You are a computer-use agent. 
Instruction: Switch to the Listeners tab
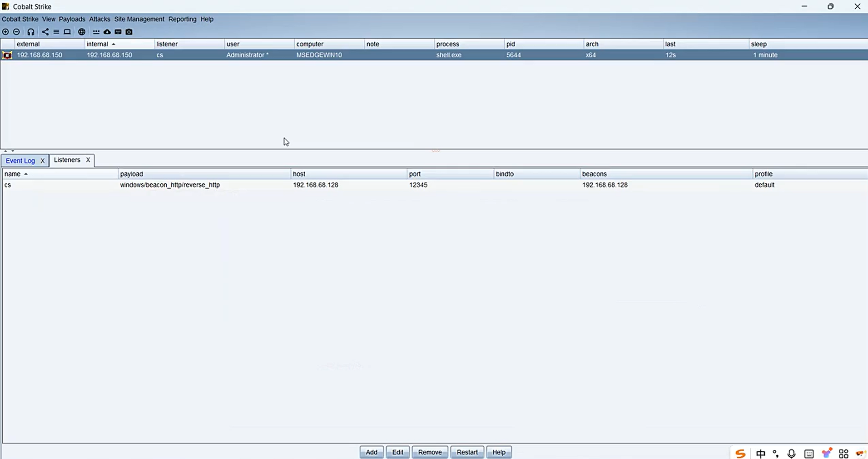tap(67, 160)
